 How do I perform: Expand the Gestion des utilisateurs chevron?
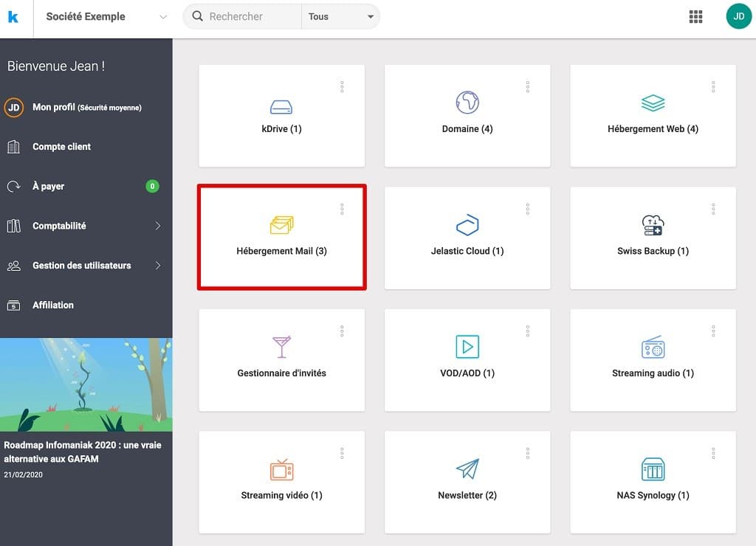click(157, 266)
